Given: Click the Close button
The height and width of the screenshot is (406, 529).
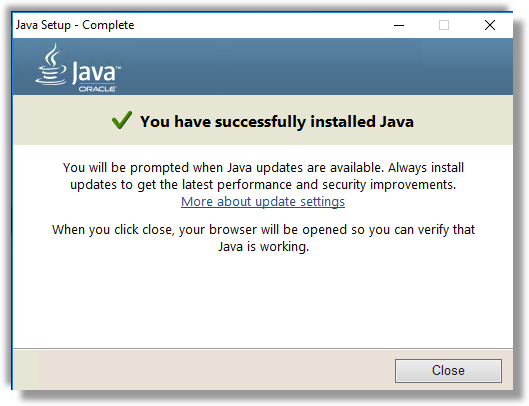Looking at the screenshot, I should coord(448,371).
